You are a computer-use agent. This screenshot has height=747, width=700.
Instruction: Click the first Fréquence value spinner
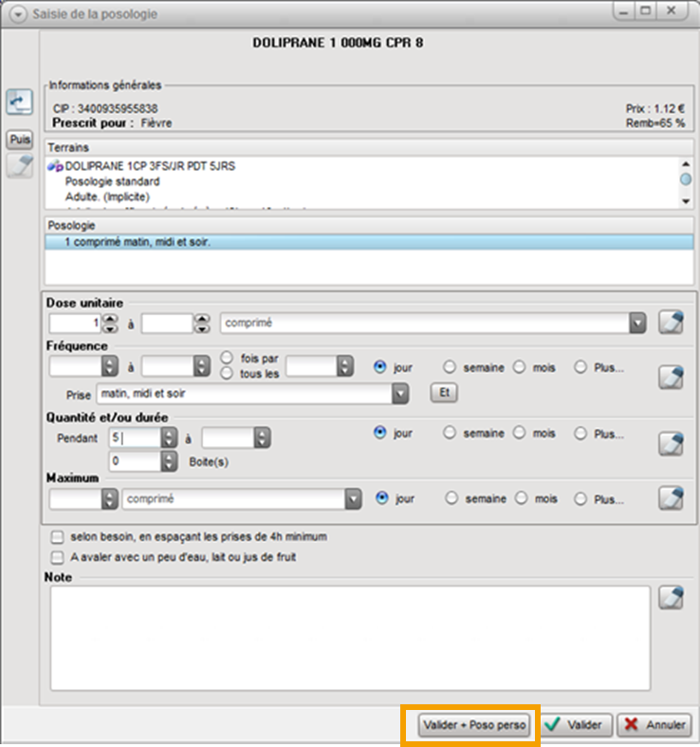coord(110,366)
